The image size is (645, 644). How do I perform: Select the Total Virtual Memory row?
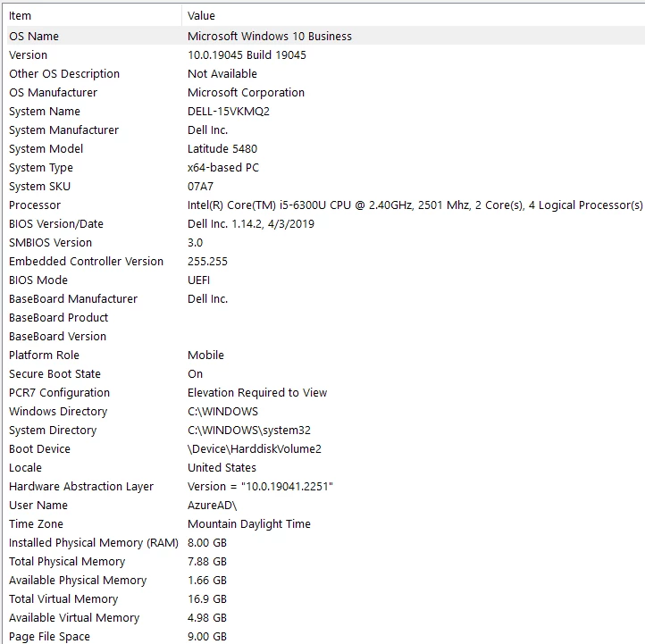[63, 599]
